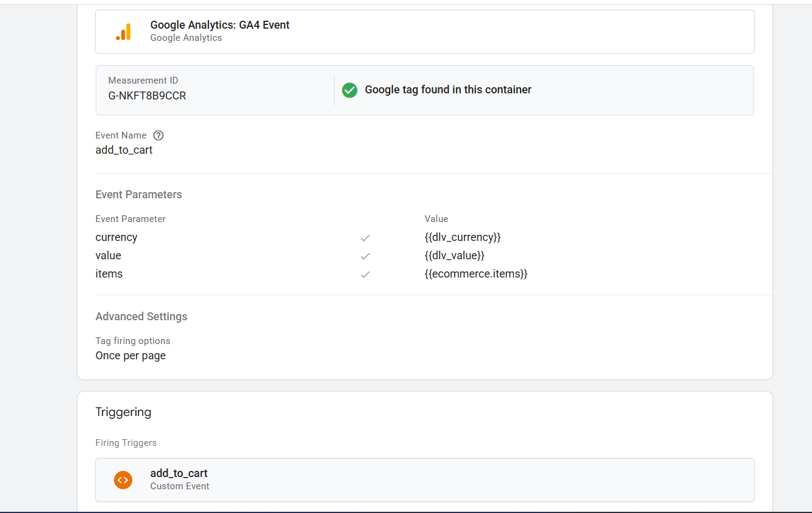Click the orange Custom Event trigger icon
Screen dimensions: 812x513
point(123,479)
